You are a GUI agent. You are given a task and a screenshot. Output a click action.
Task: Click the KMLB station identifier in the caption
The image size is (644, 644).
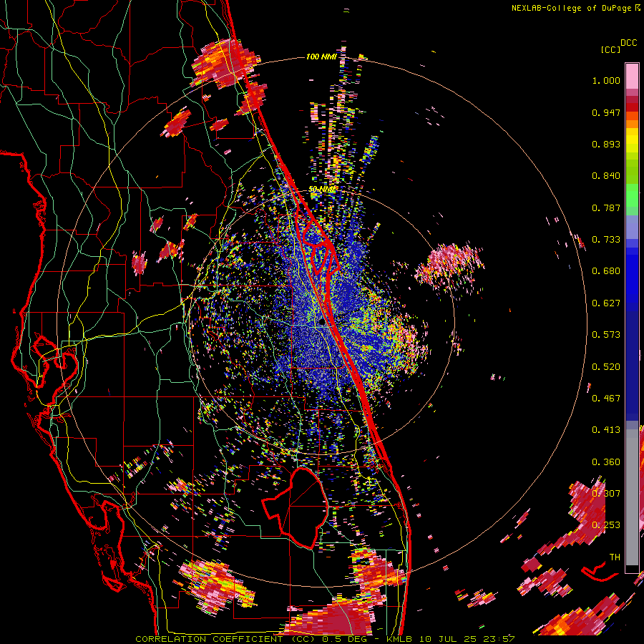point(401,639)
